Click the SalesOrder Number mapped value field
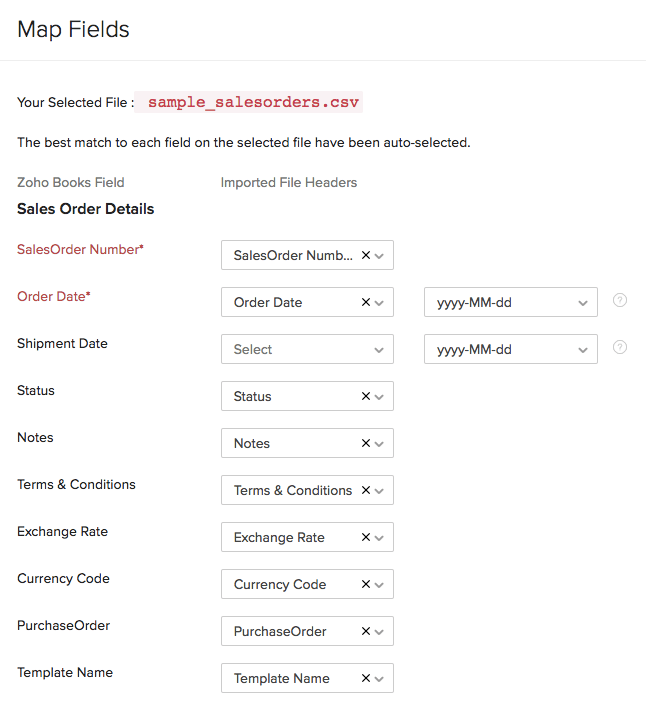Screen dimensions: 646x703 click(x=292, y=255)
